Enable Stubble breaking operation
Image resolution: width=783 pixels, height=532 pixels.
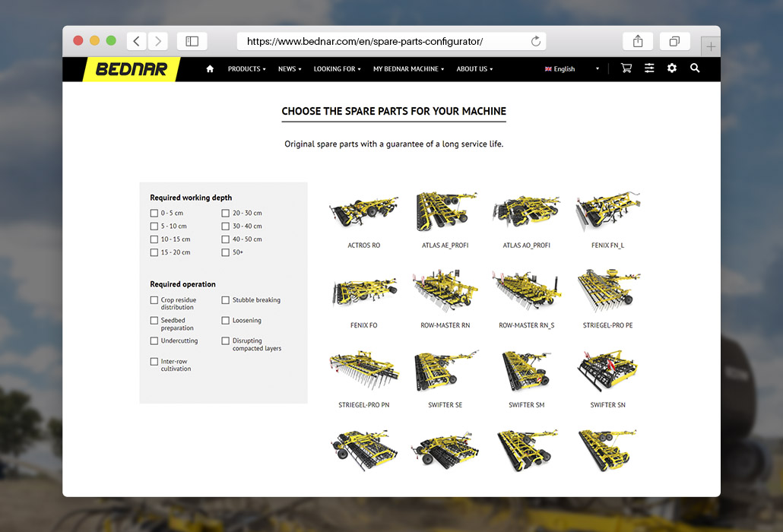(226, 300)
